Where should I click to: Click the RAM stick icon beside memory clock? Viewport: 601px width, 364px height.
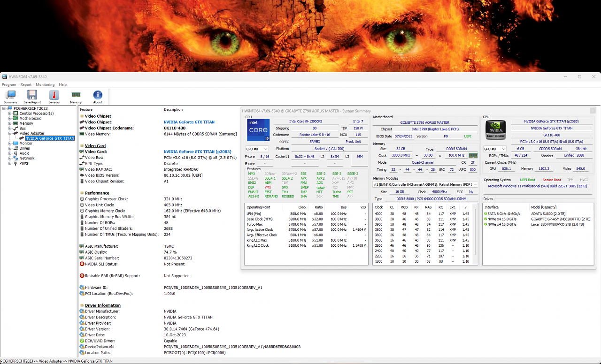pyautogui.click(x=473, y=155)
